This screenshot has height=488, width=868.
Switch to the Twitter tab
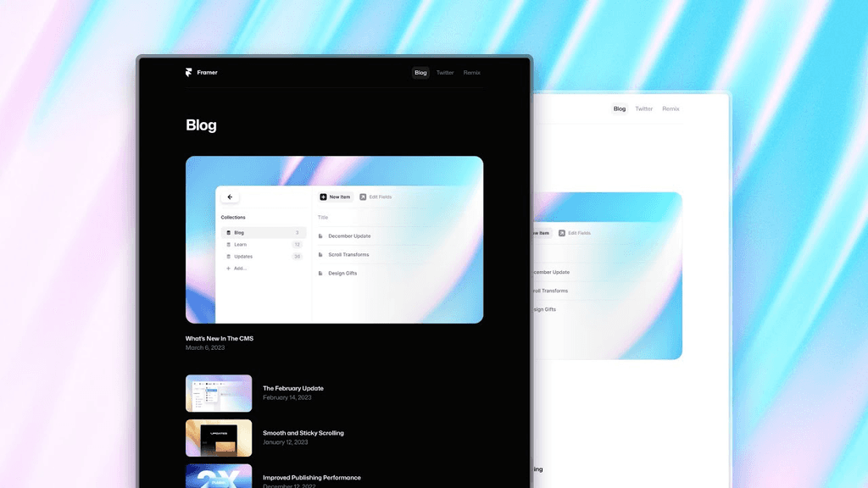click(x=445, y=72)
